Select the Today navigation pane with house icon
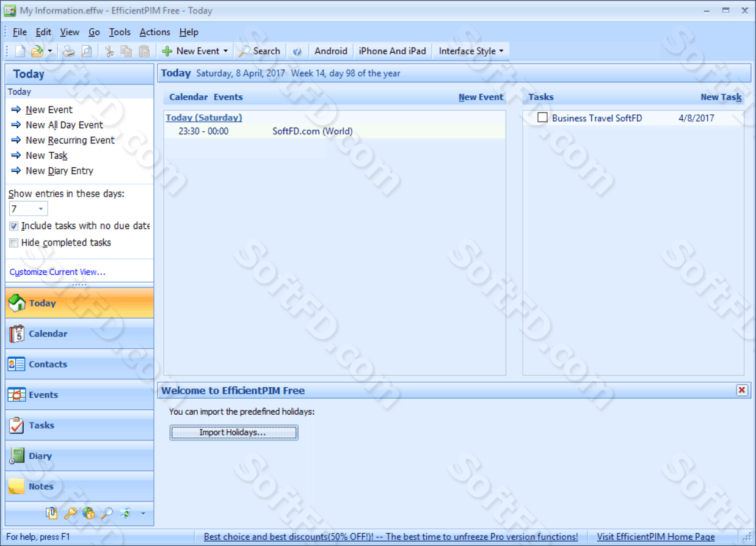756x546 pixels. pyautogui.click(x=79, y=303)
